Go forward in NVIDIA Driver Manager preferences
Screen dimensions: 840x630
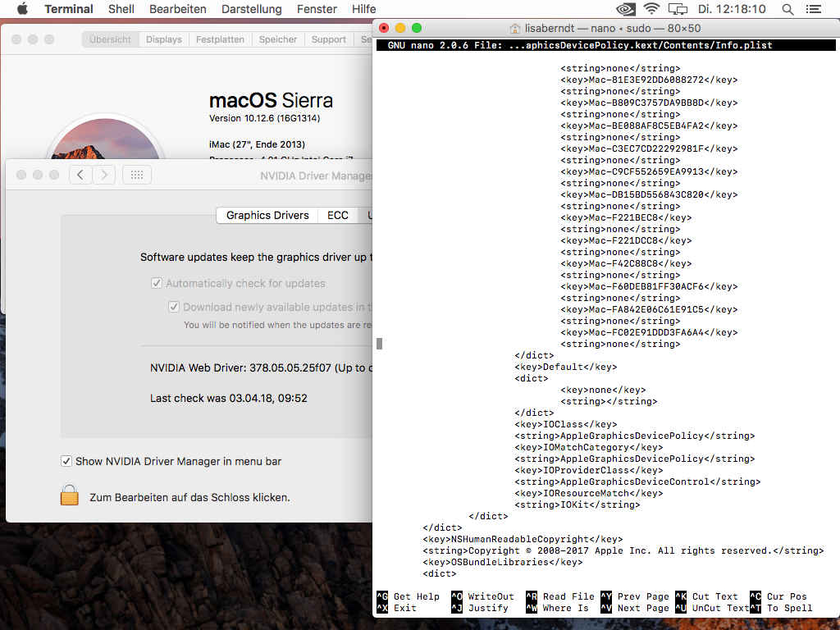[x=104, y=175]
